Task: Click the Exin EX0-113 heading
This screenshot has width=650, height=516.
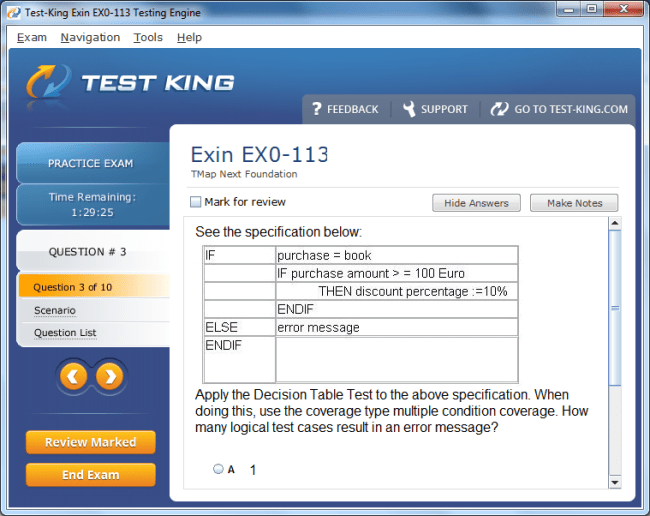Action: pyautogui.click(x=260, y=155)
